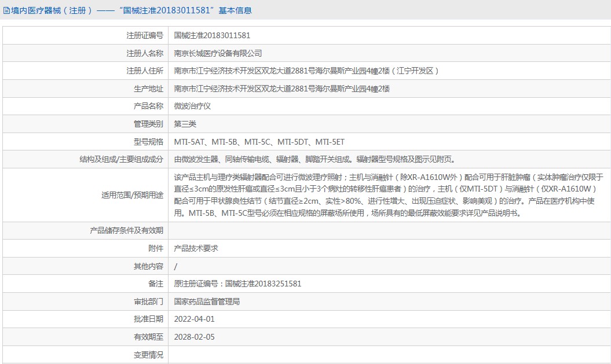Select the 有效期至 label cell
This screenshot has height=364, width=611.
pos(85,337)
